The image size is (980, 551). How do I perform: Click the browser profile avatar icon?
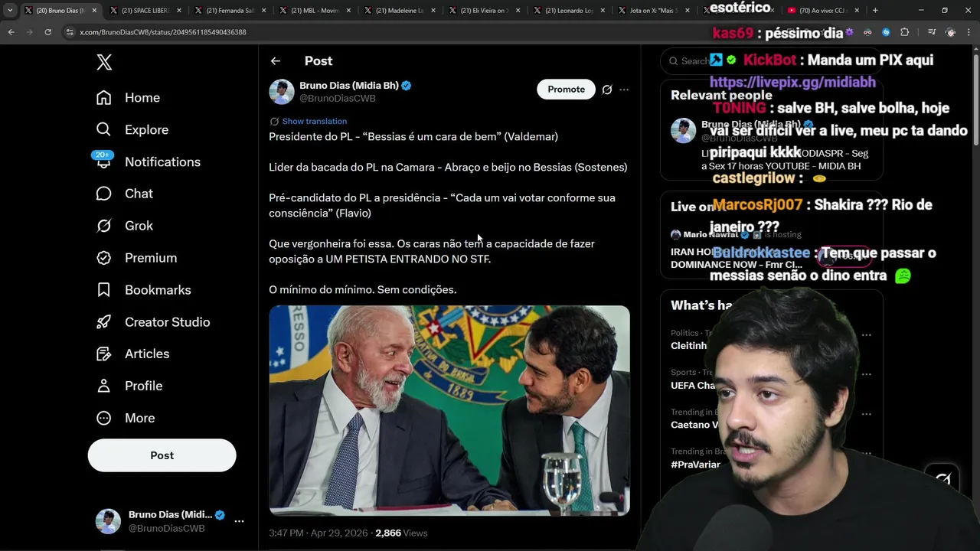point(951,32)
